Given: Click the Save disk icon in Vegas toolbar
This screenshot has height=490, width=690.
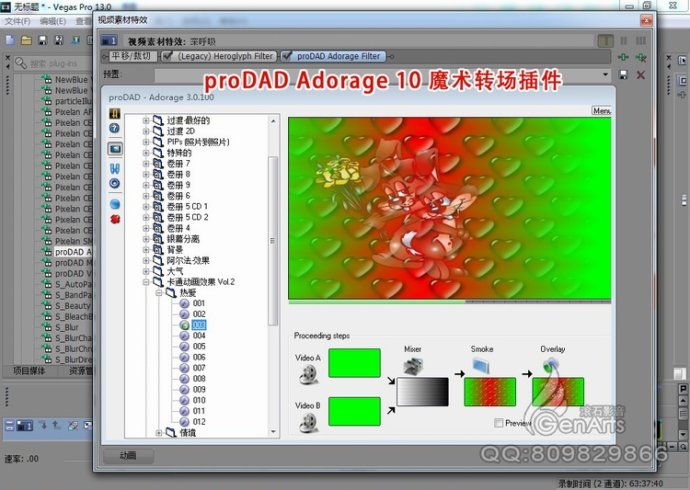Looking at the screenshot, I should coord(42,40).
